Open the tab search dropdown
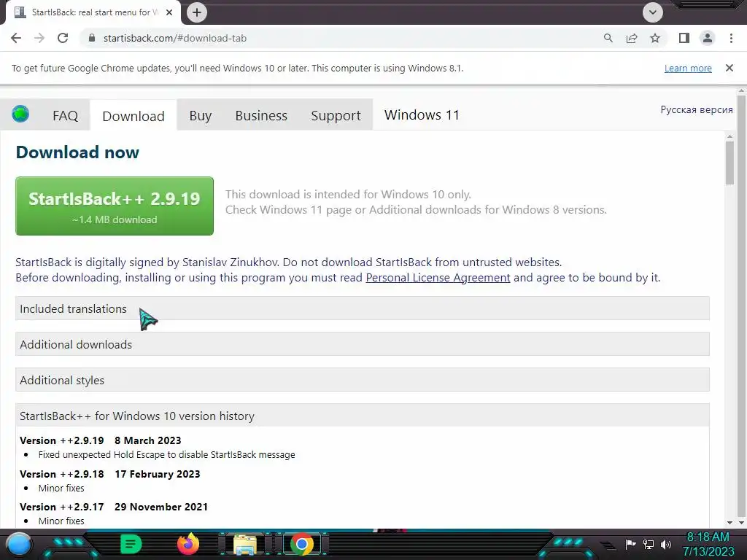The width and height of the screenshot is (747, 560). pos(653,12)
